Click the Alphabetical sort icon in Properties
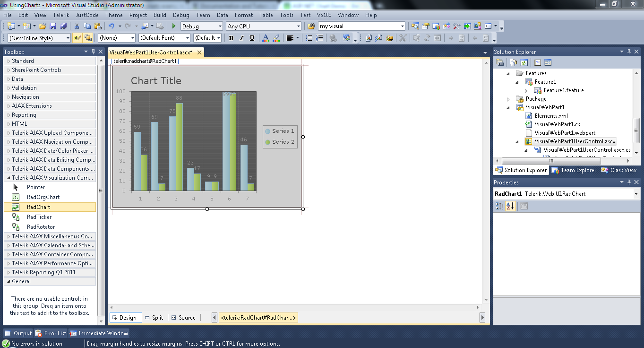Screen dimensions: 644x348 pyautogui.click(x=510, y=206)
